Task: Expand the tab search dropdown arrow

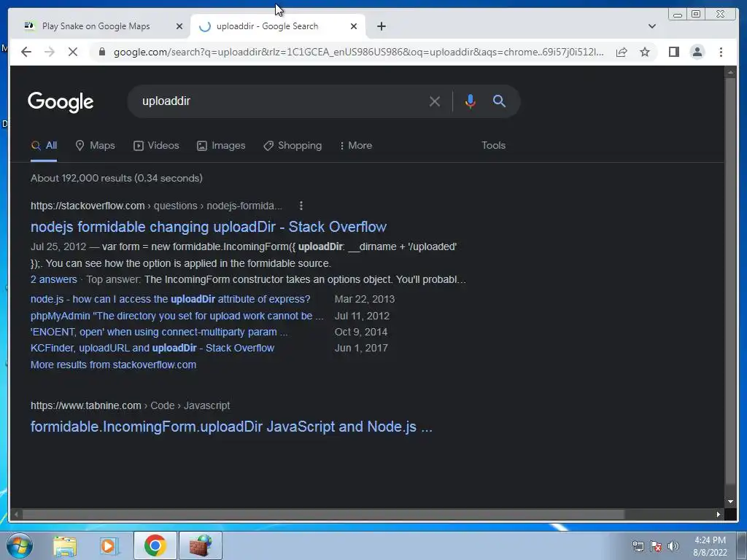Action: 651,26
